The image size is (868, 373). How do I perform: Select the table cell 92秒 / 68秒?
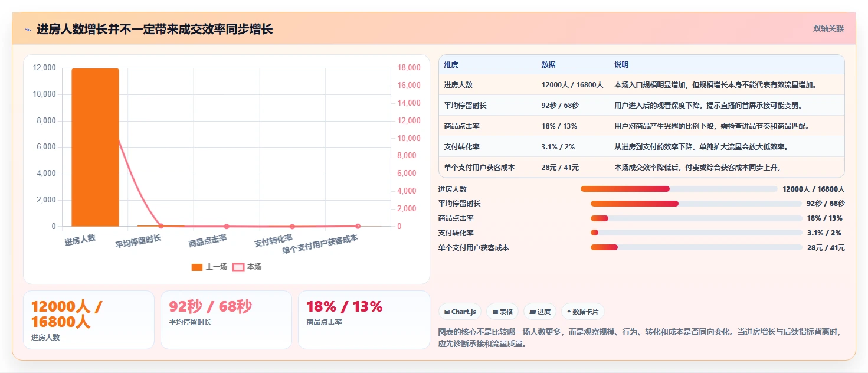pos(560,106)
